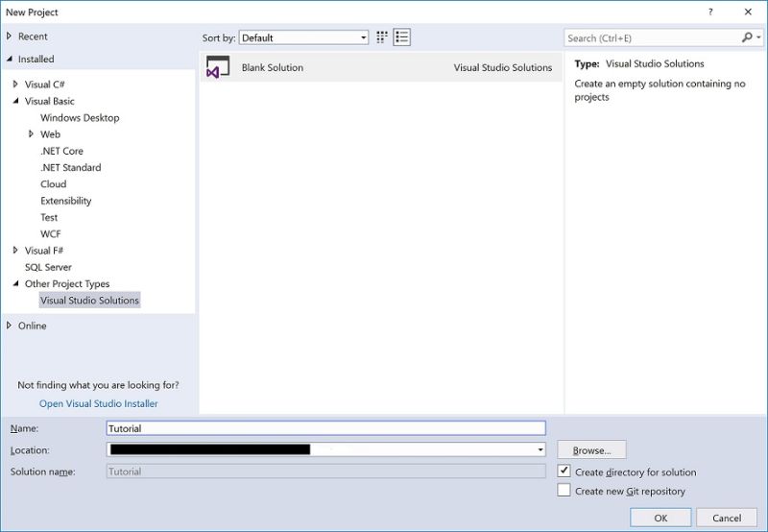Open the Location path dropdown arrow
This screenshot has height=532, width=768.
point(540,449)
